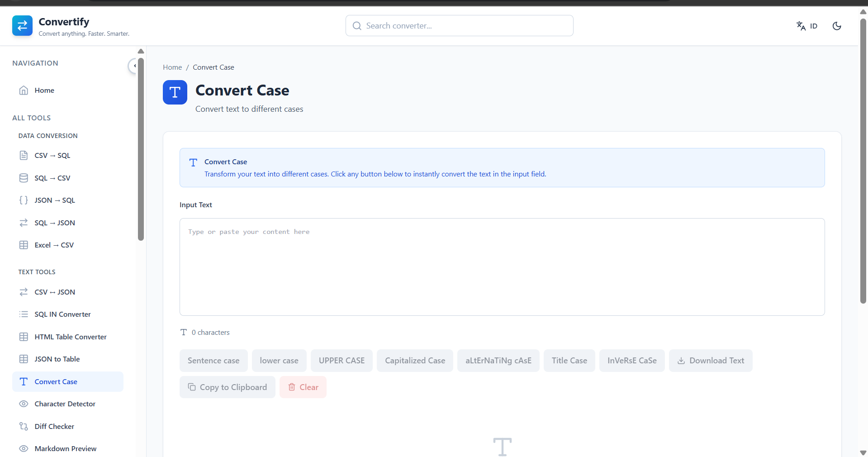Click the Convertify logo icon
The width and height of the screenshot is (868, 457).
[22, 26]
